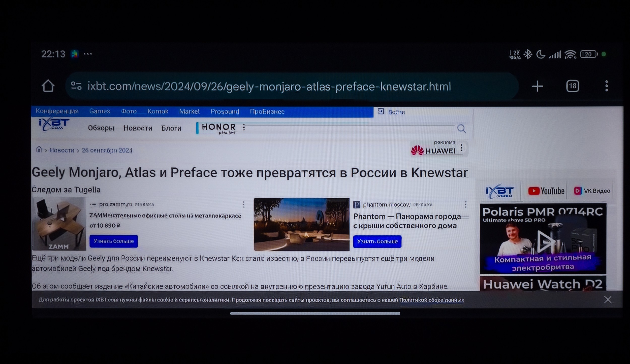Open the Политикой сбора данных link
This screenshot has height=364, width=630.
click(431, 300)
